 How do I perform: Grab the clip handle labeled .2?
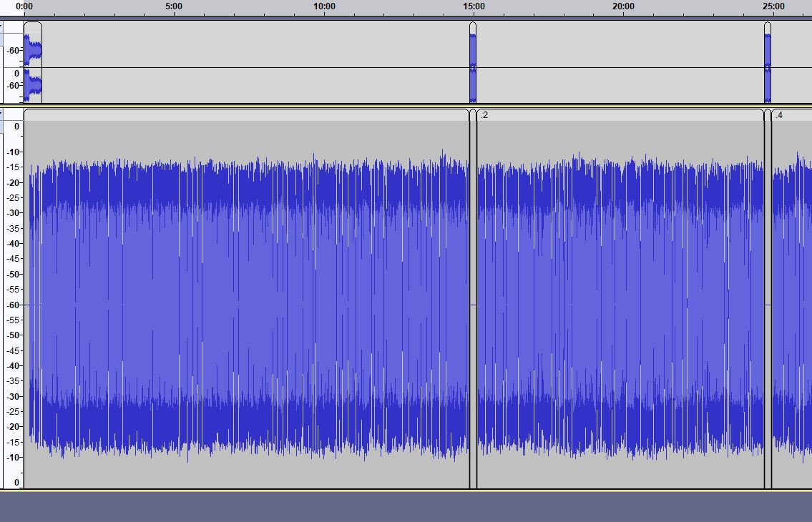(620, 115)
